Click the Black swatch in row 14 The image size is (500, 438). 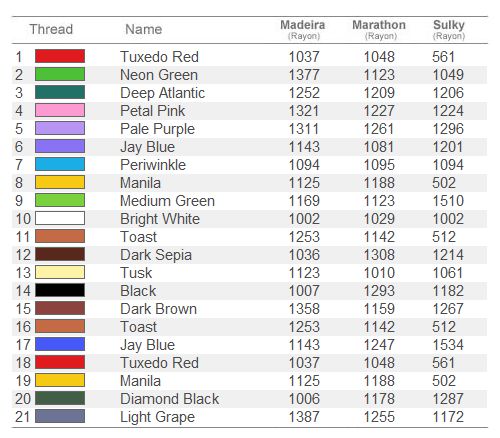coord(60,290)
